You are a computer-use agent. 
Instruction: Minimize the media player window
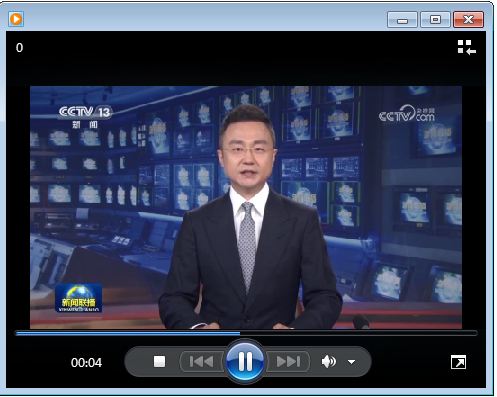coord(402,19)
